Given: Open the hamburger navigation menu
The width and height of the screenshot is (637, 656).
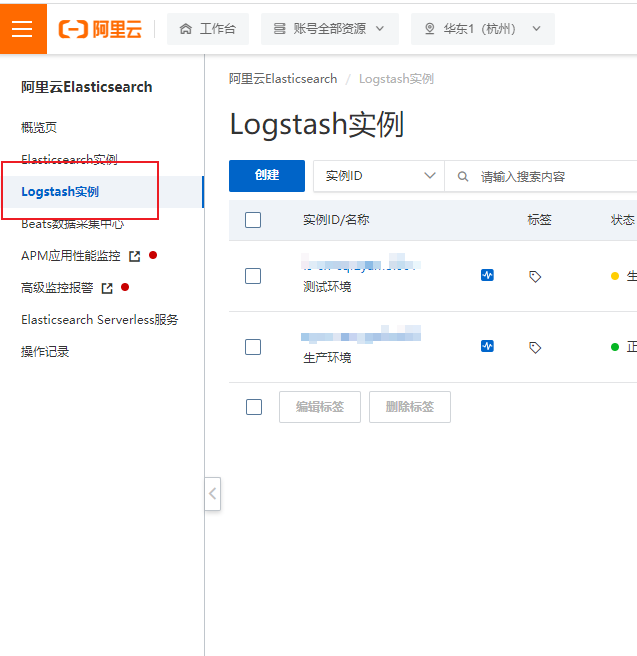Looking at the screenshot, I should 22,29.
